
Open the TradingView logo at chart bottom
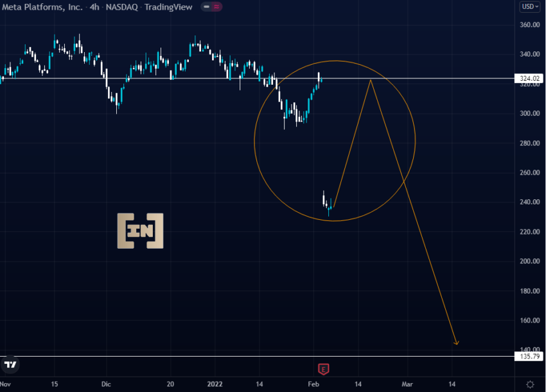pos(10,364)
